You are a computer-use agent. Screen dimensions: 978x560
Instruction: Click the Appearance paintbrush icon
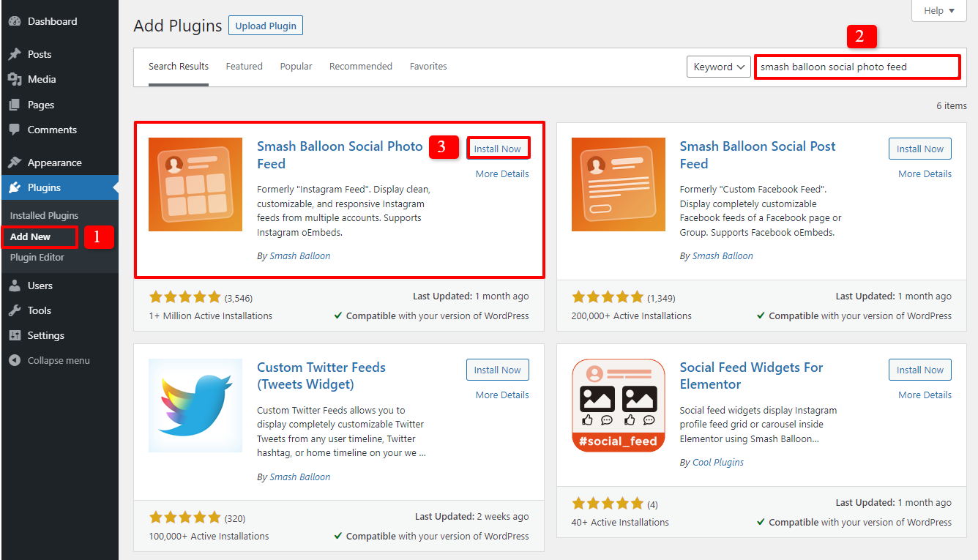click(15, 163)
